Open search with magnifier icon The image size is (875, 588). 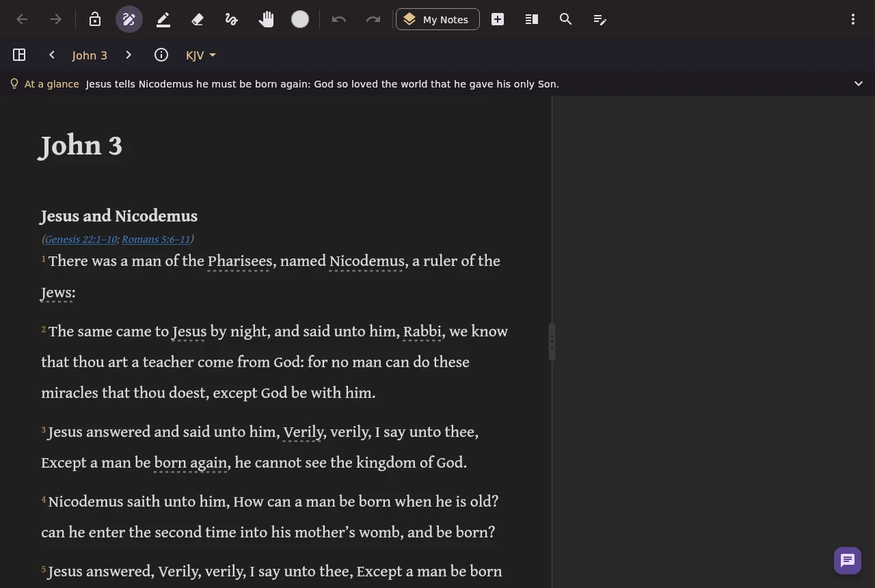tap(566, 19)
